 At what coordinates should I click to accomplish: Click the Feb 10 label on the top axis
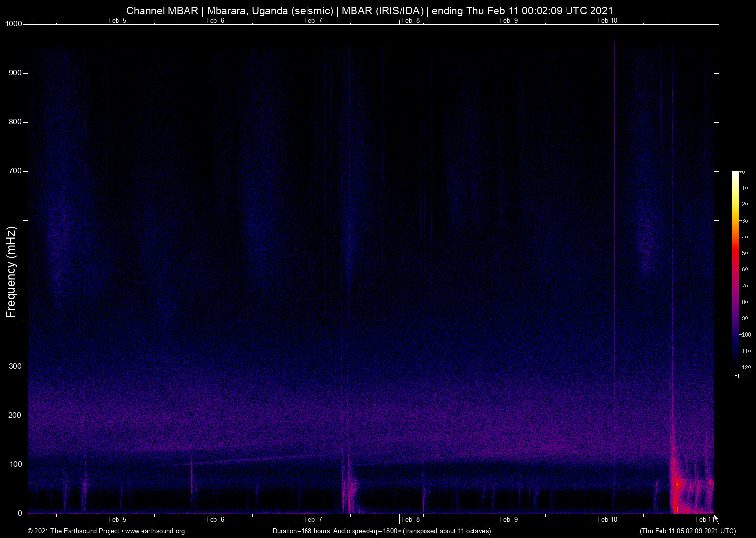click(607, 20)
